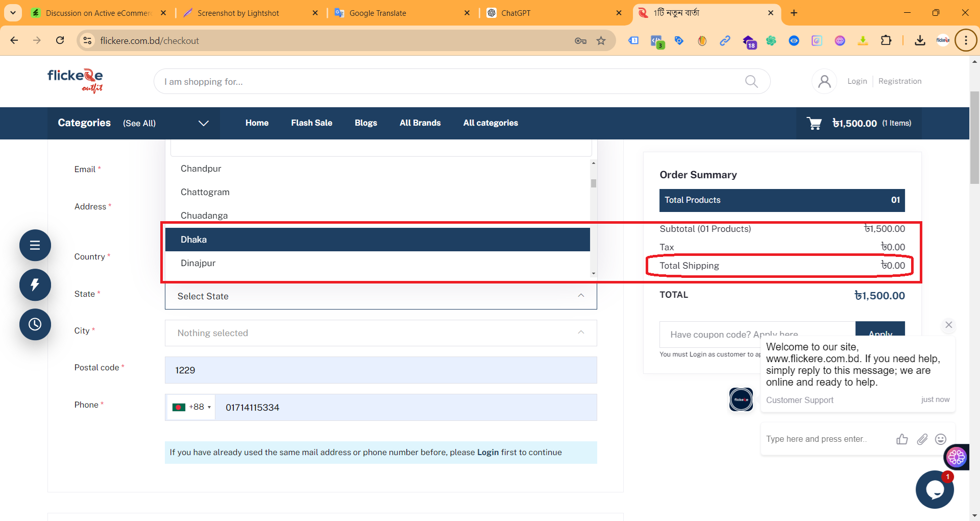980x521 pixels.
Task: Click the clock history floating button
Action: [35, 324]
